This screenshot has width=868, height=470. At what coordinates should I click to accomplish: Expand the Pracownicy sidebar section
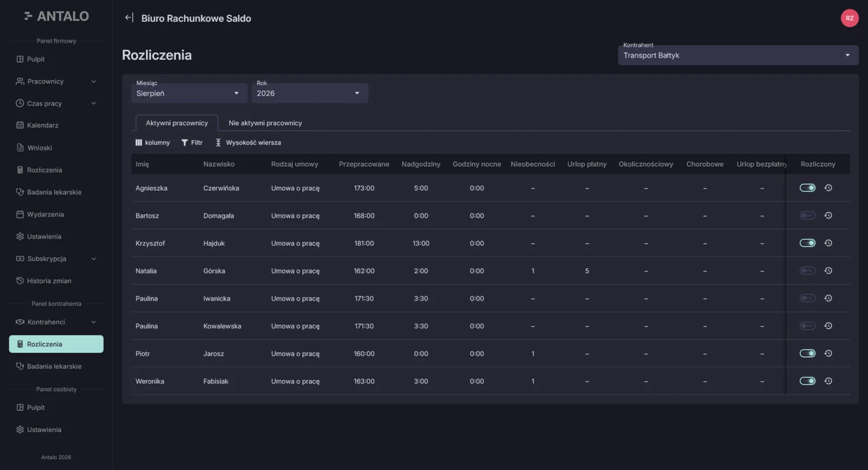pyautogui.click(x=56, y=81)
